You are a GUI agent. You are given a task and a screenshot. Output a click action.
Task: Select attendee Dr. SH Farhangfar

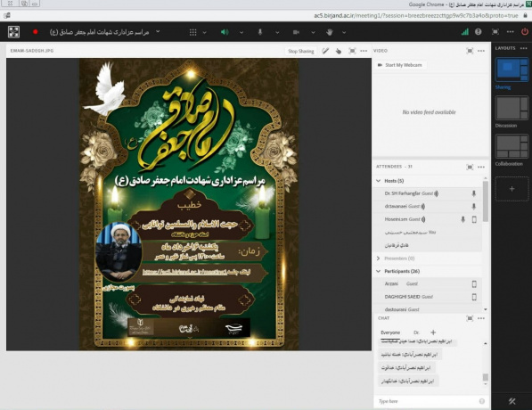[428, 193]
